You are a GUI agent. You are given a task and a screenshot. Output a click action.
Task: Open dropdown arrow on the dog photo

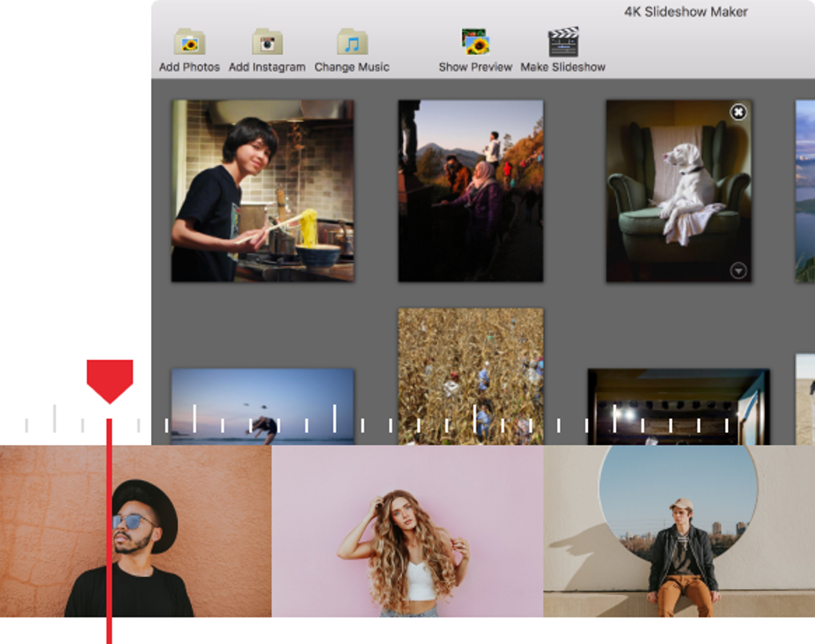coord(738,270)
